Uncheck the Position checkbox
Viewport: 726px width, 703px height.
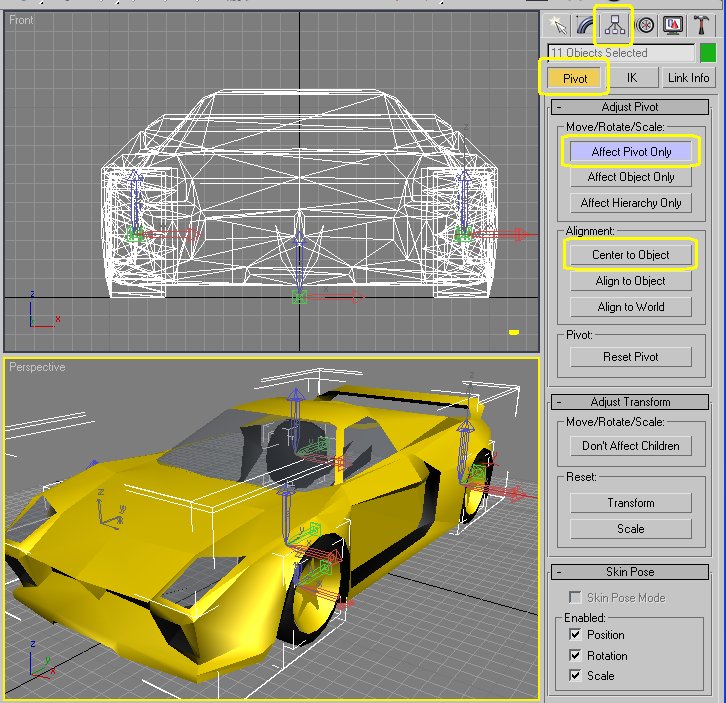tap(574, 635)
